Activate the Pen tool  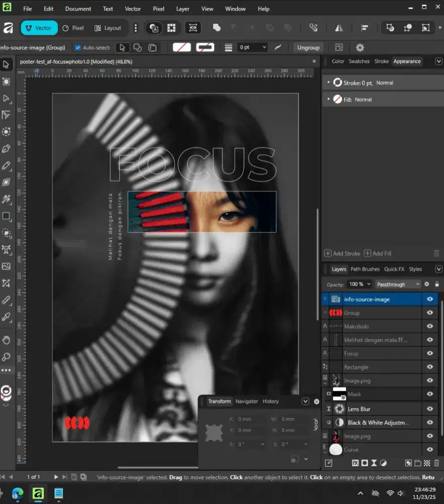coord(7,149)
